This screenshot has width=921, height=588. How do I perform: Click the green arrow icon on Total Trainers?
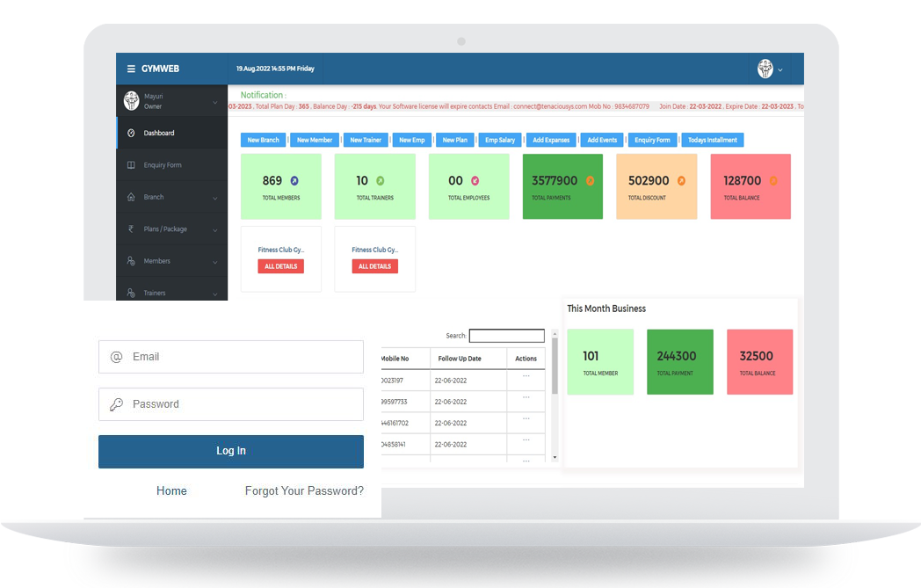coord(380,181)
